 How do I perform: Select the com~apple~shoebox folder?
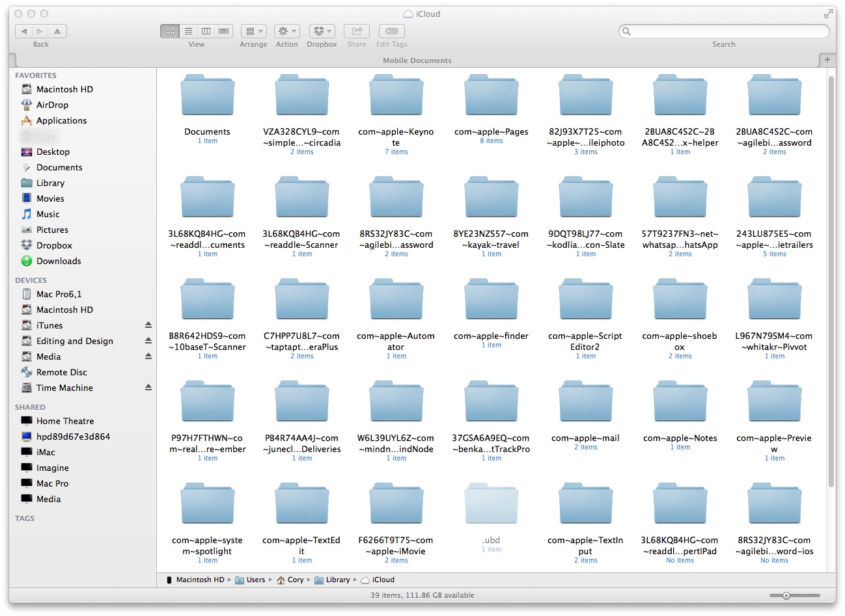[x=680, y=301]
